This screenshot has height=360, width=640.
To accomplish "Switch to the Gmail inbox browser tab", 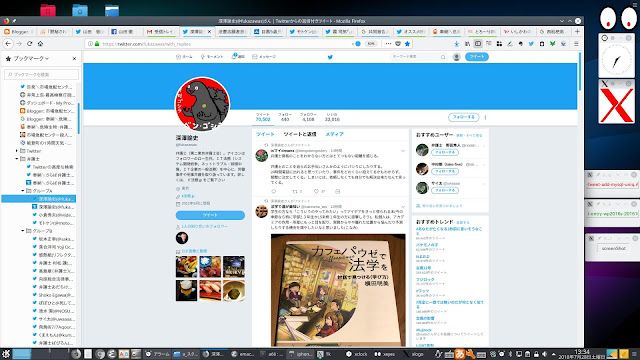I will (x=161, y=31).
